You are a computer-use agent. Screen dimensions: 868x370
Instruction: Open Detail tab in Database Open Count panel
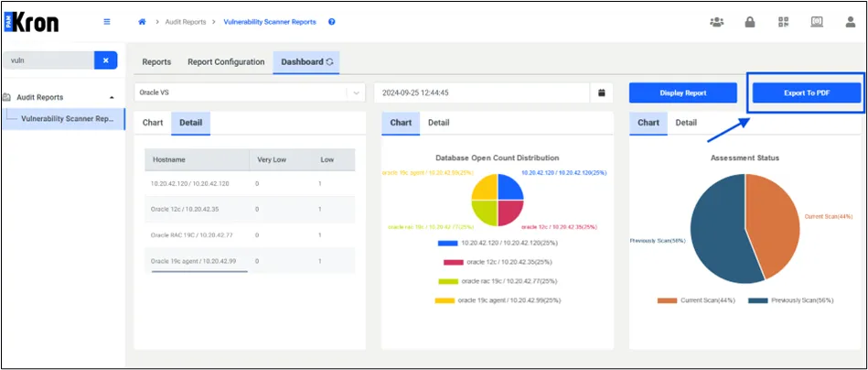click(438, 123)
